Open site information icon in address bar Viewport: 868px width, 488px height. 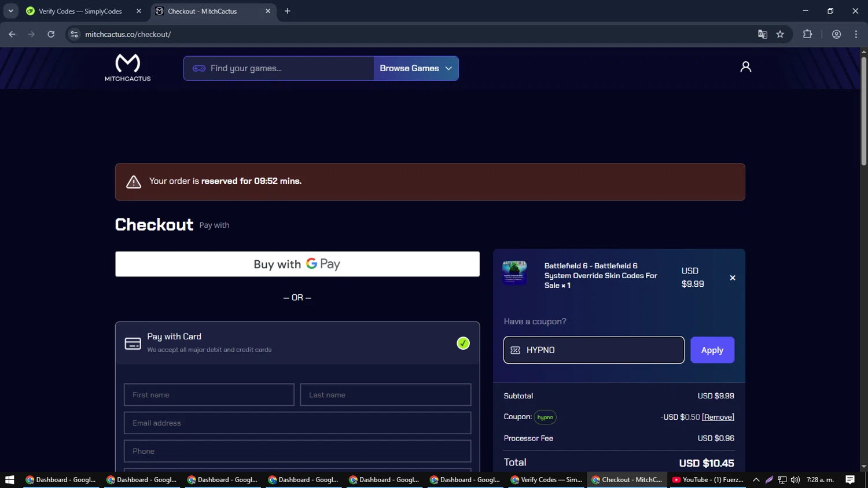coord(74,34)
